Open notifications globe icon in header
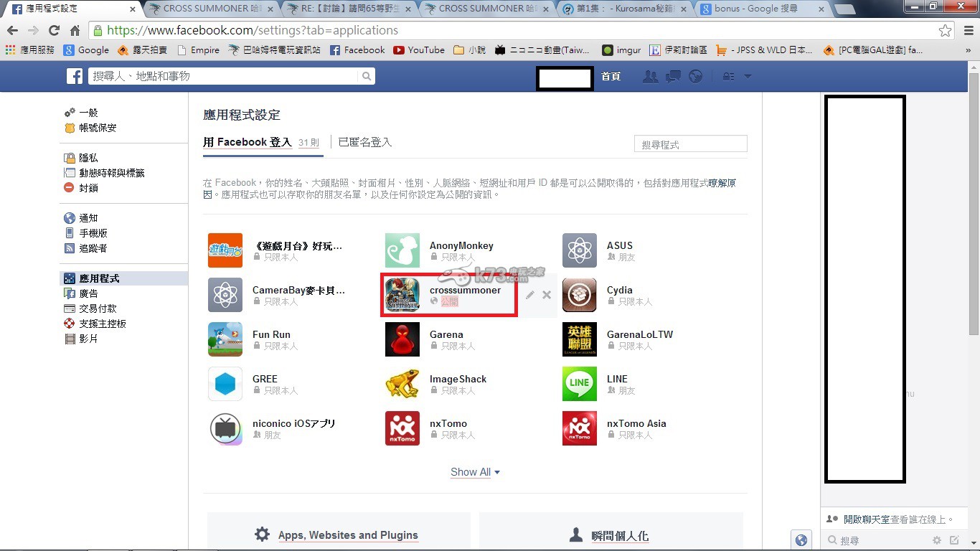This screenshot has width=980, height=551. click(695, 76)
